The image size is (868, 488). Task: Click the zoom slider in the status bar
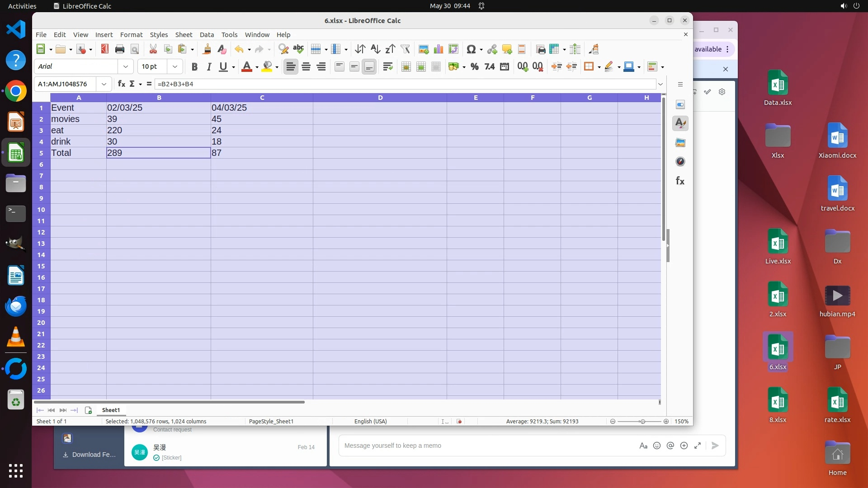[642, 422]
